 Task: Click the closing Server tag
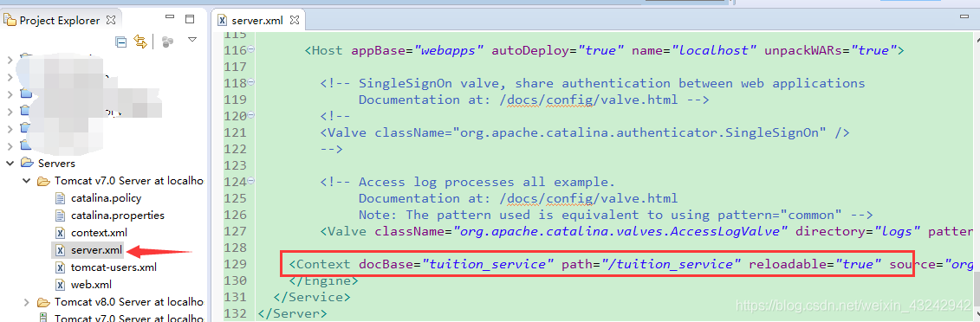(292, 314)
